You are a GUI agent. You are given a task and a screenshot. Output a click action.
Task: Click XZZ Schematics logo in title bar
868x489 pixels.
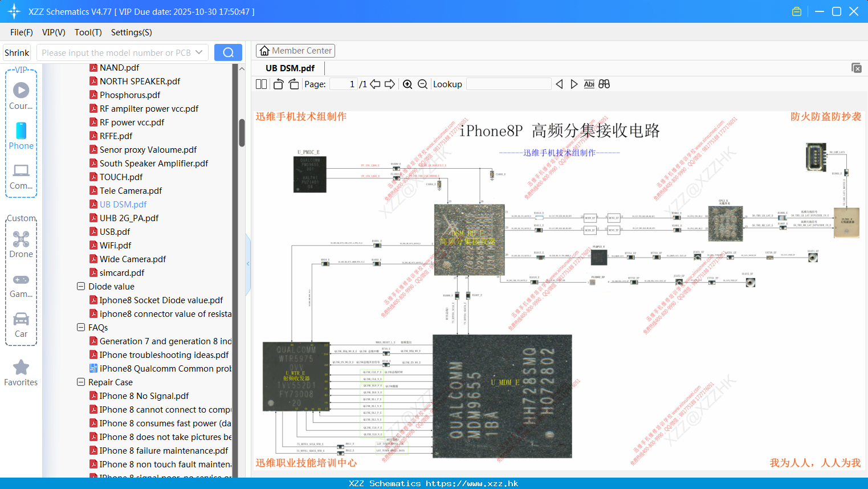14,11
